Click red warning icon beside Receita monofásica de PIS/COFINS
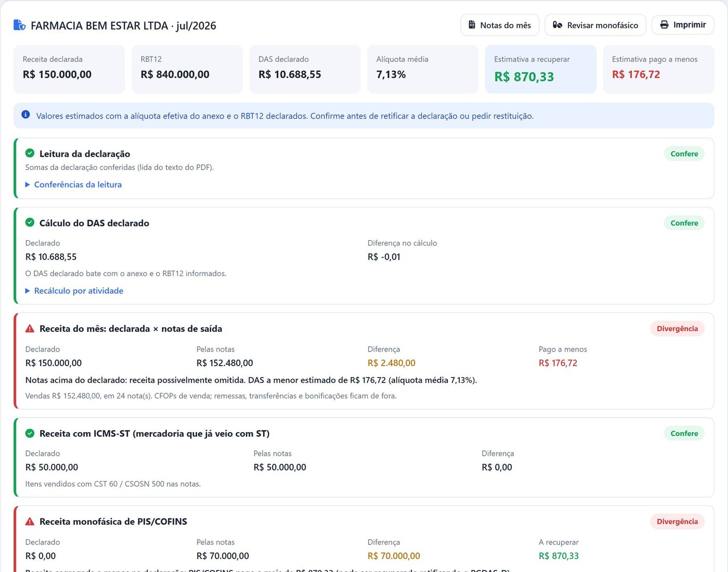The height and width of the screenshot is (572, 728). coord(30,521)
